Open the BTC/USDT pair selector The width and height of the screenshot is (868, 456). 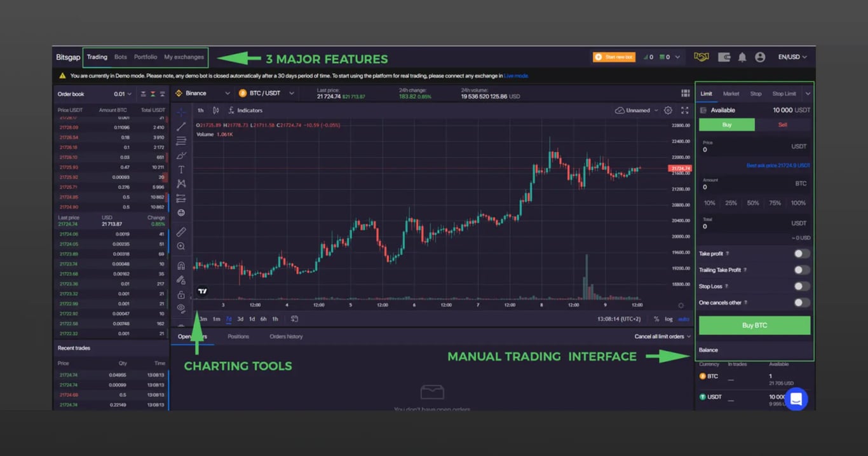267,93
